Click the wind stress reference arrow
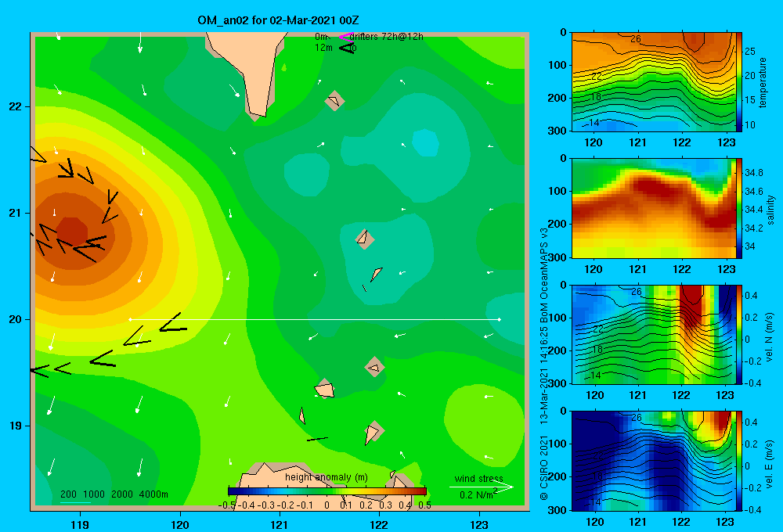 coord(482,487)
